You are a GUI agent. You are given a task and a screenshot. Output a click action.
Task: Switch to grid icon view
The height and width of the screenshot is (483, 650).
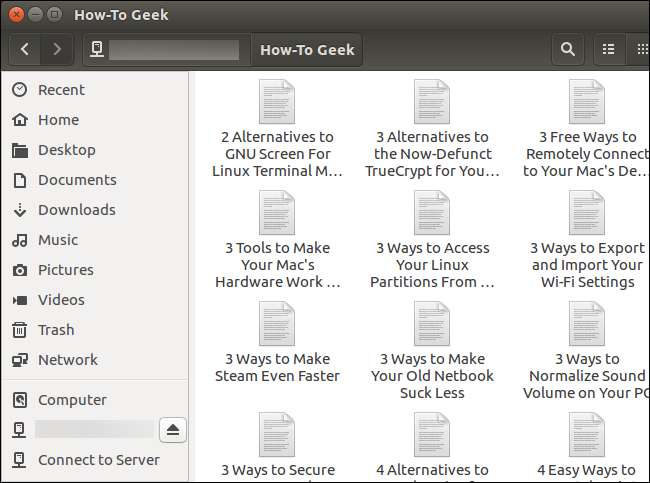641,49
